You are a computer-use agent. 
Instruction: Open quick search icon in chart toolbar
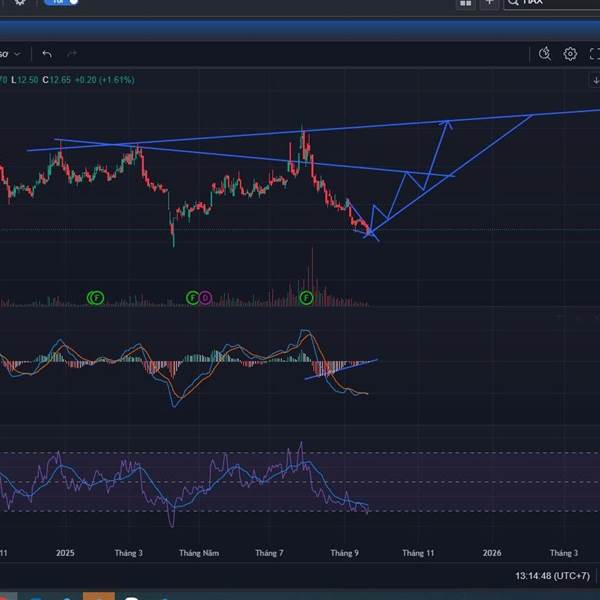pyautogui.click(x=545, y=54)
